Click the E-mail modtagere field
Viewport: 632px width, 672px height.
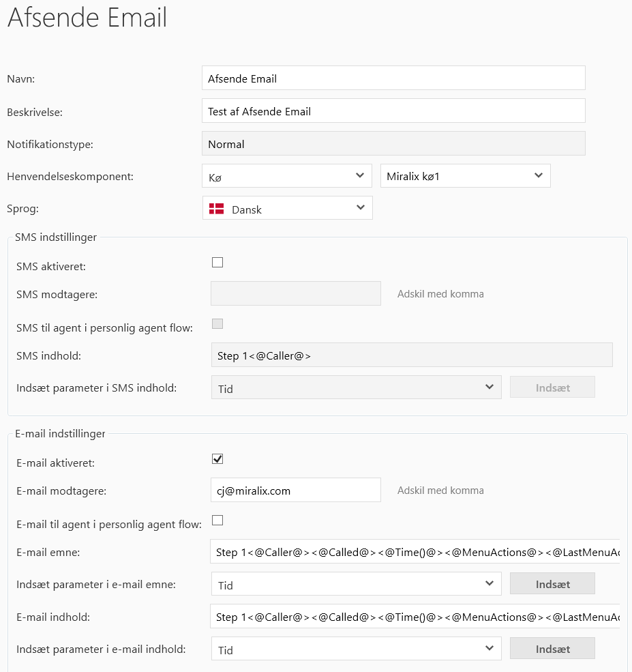295,490
